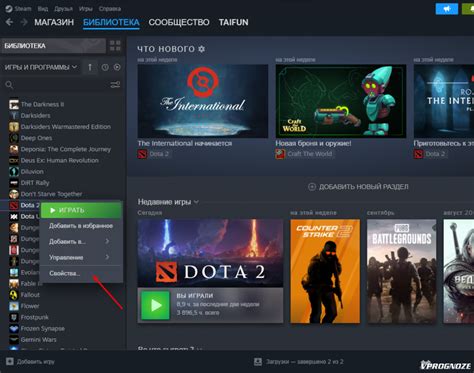Image resolution: width=474 pixels, height=373 pixels.
Task: Click the Frostpunk game icon
Action: point(14,317)
